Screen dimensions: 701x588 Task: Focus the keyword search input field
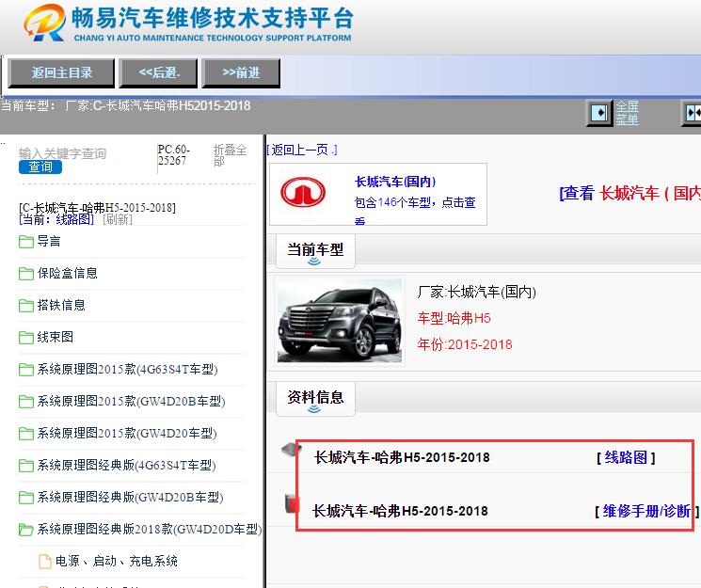(x=85, y=153)
